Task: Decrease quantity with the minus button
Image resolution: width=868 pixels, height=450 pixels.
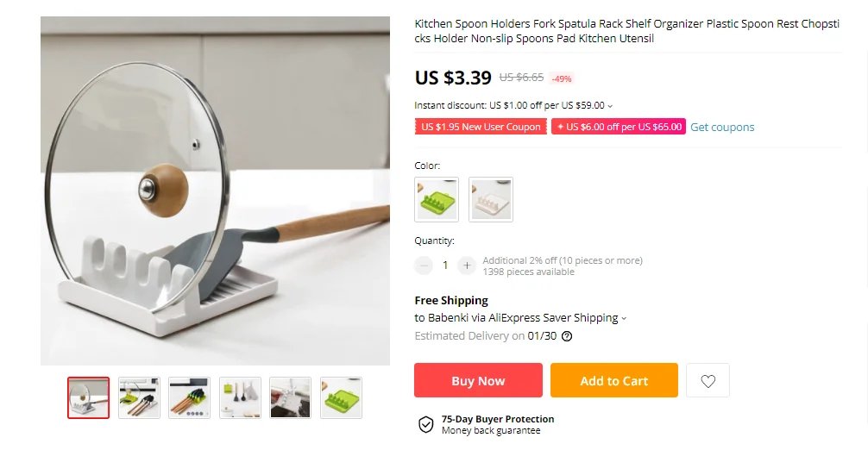Action: click(424, 266)
